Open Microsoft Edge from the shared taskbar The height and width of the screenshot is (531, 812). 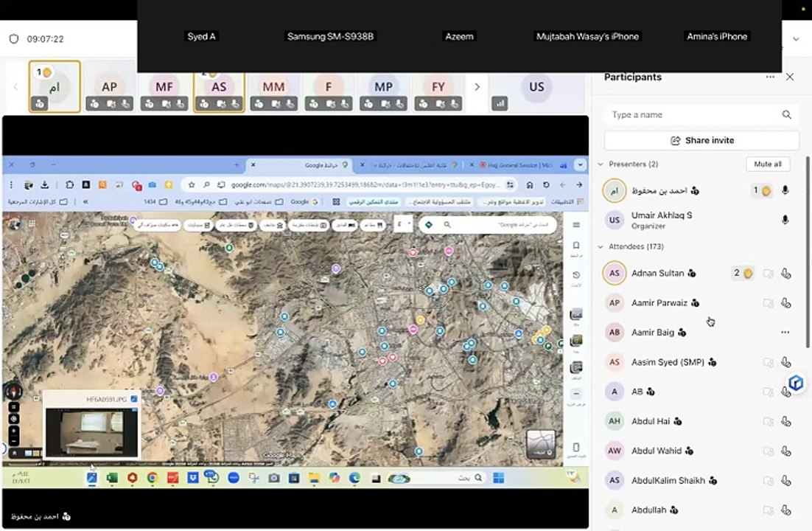[x=354, y=478]
